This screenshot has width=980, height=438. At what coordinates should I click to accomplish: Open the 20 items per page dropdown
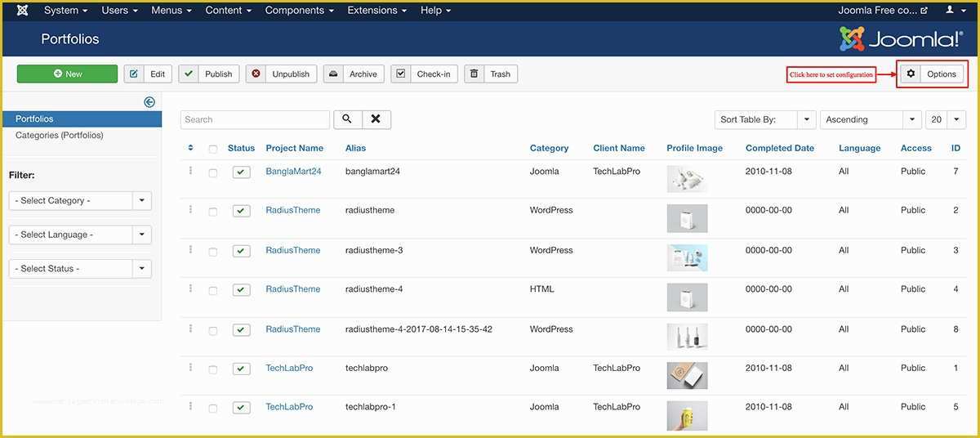[946, 119]
